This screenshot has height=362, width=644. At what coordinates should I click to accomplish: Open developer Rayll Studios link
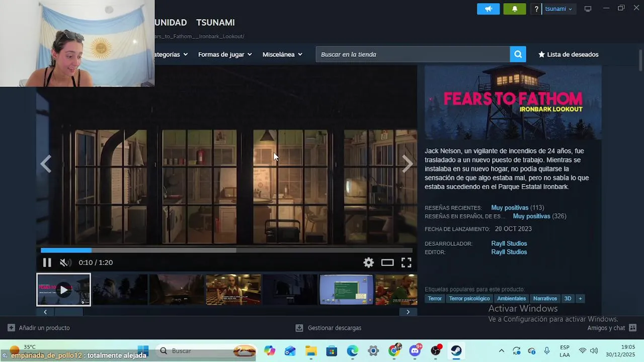pyautogui.click(x=509, y=243)
